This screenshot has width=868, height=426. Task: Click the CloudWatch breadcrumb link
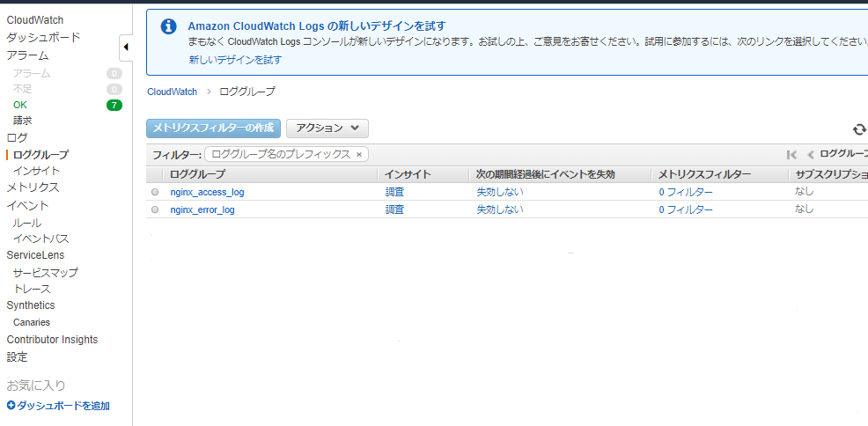click(173, 92)
